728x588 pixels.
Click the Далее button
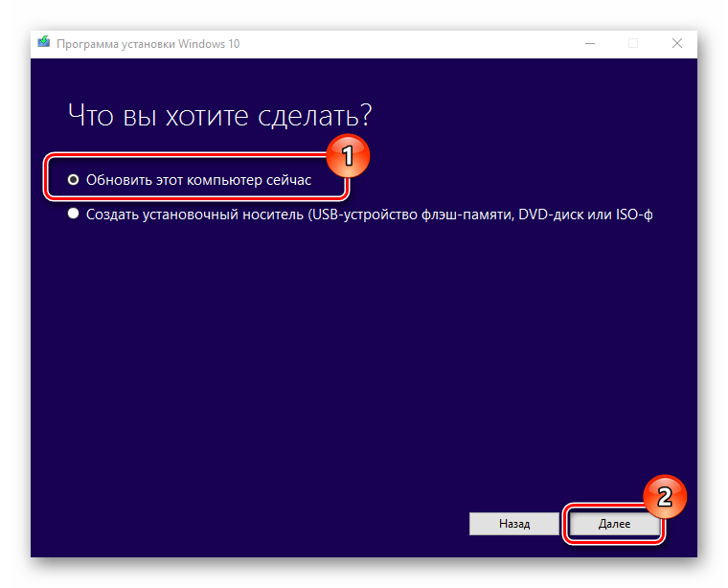click(x=614, y=524)
